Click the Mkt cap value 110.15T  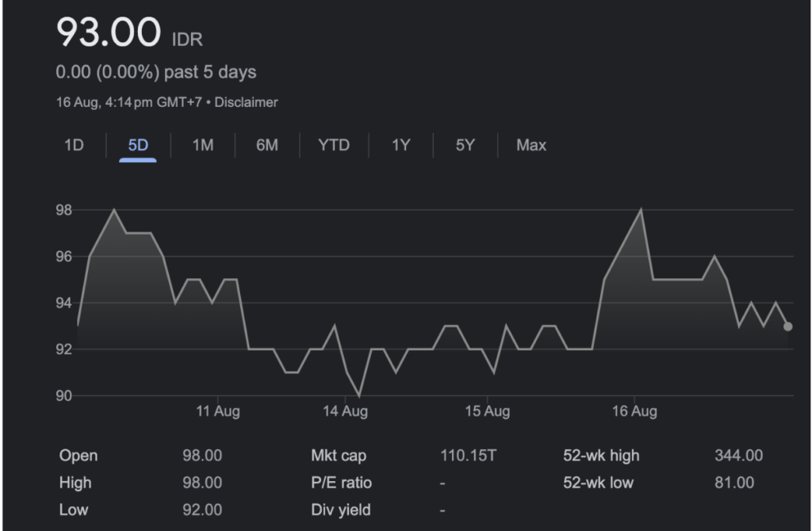(468, 456)
